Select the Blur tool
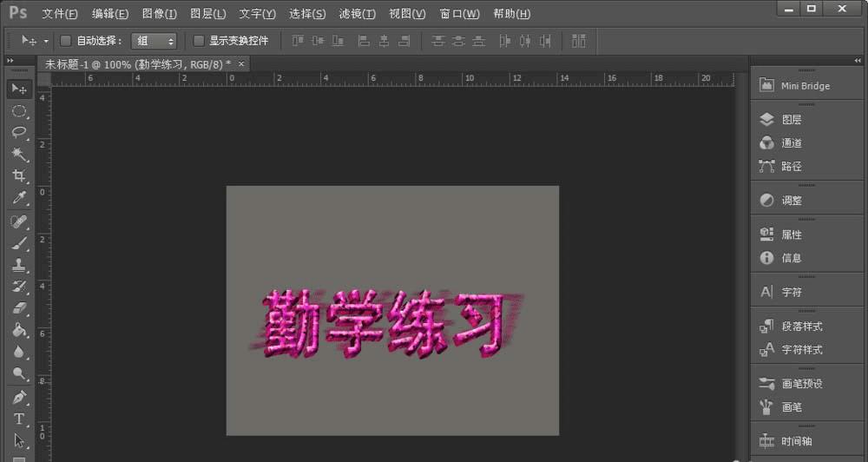The height and width of the screenshot is (462, 868). [19, 353]
